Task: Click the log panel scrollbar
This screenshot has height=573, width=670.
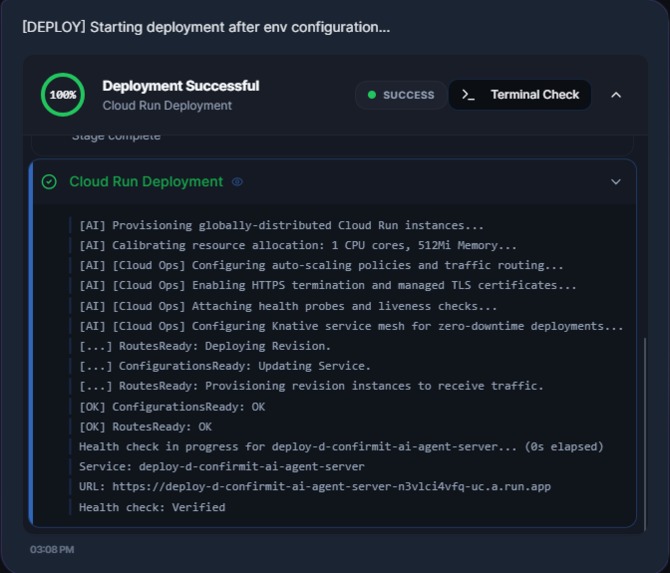Action: 644,434
